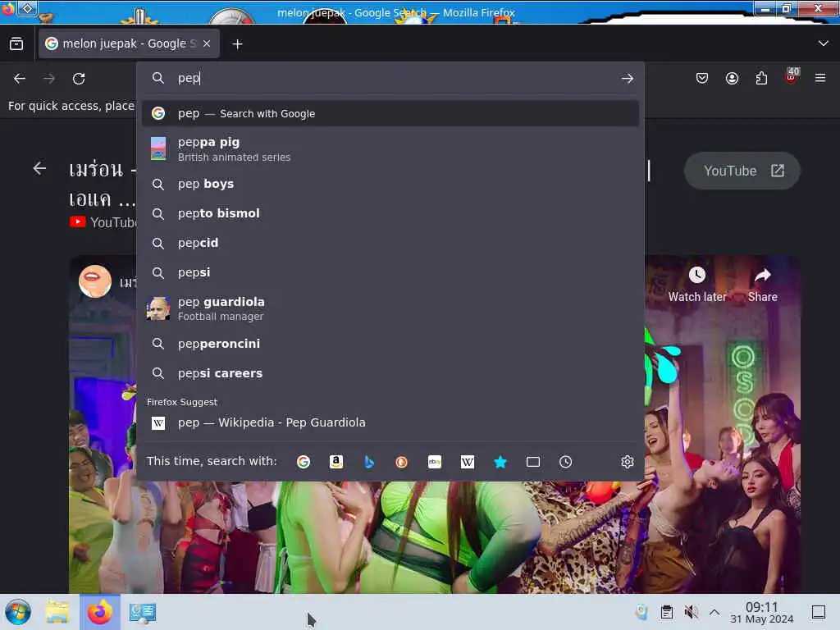Search bookmarks using the star icon
840x630 pixels.
[x=500, y=462]
